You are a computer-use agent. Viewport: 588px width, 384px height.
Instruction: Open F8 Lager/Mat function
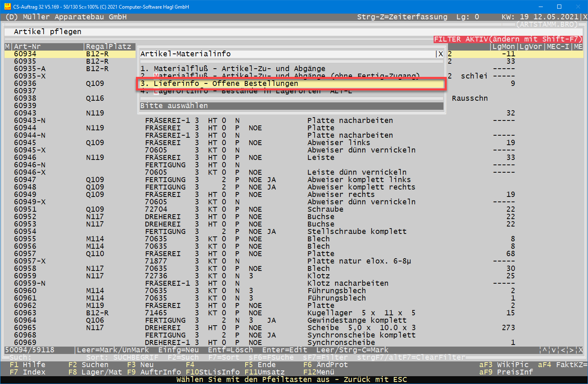tap(95, 372)
